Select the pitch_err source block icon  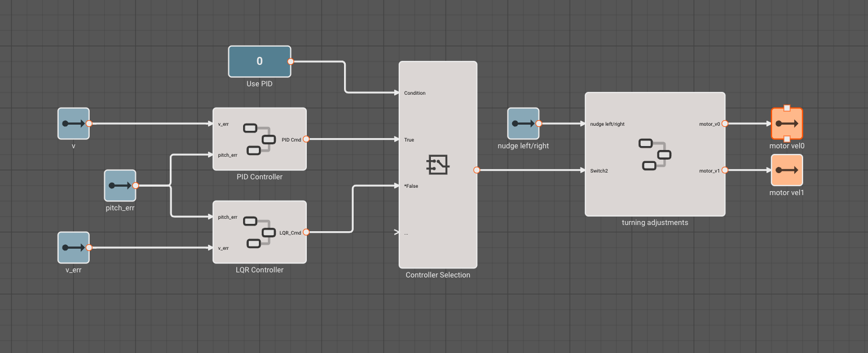pyautogui.click(x=120, y=185)
